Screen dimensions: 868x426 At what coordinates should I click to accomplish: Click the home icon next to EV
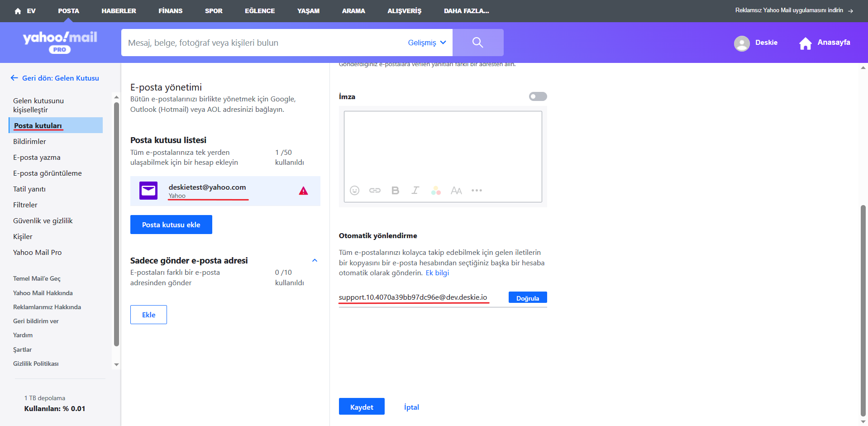coord(18,11)
